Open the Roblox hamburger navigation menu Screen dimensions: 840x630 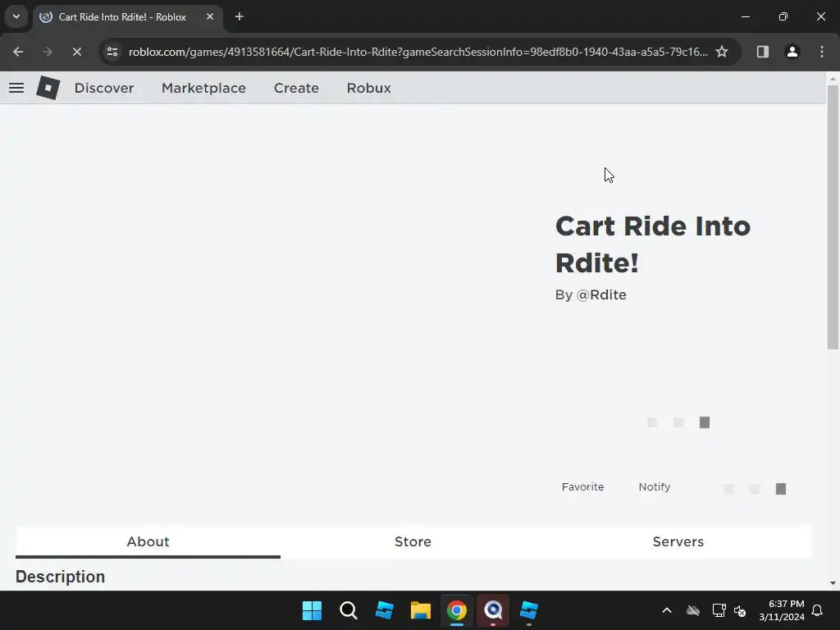[16, 88]
